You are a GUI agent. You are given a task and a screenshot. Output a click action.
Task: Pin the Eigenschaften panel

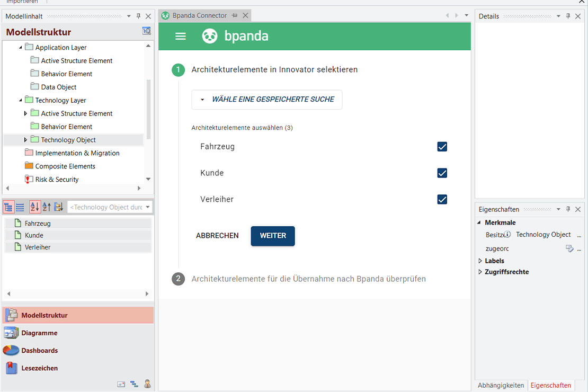pos(568,209)
